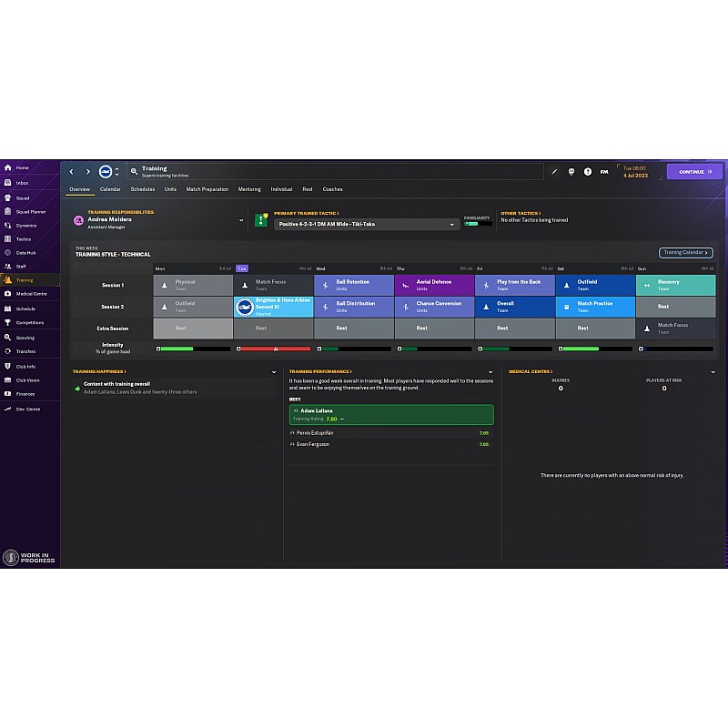The width and height of the screenshot is (728, 728).
Task: Open the FM menu icon
Action: tap(604, 171)
